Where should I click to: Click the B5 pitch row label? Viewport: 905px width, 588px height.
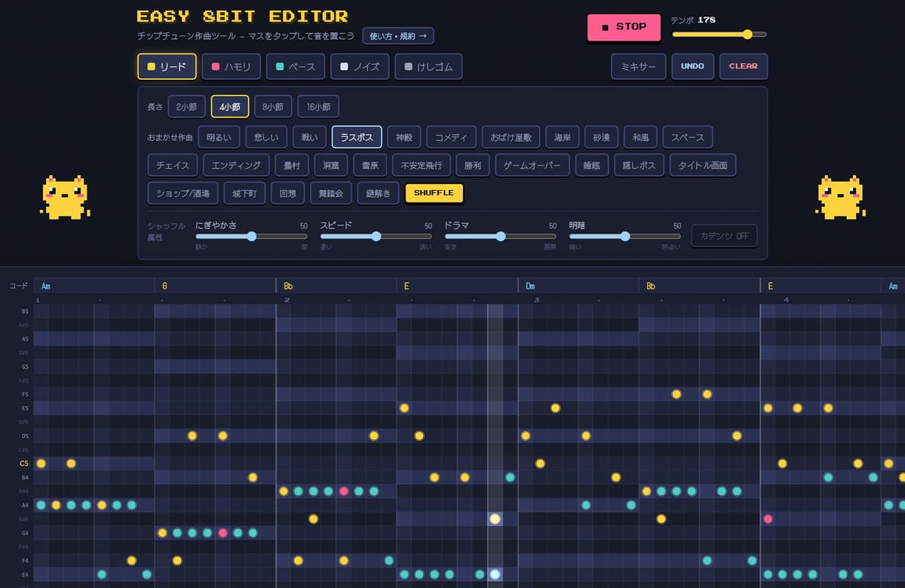[x=24, y=311]
